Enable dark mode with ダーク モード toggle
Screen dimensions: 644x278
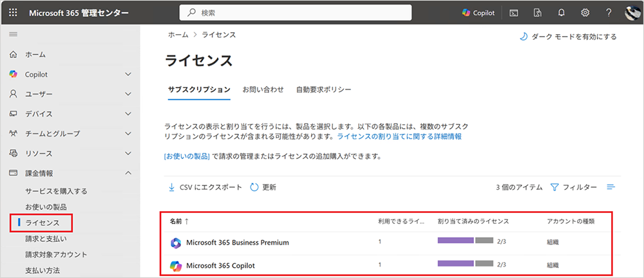click(568, 37)
